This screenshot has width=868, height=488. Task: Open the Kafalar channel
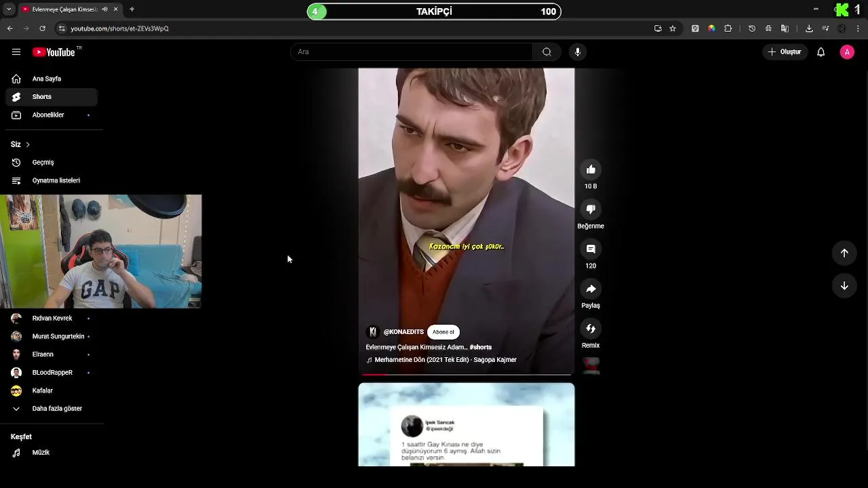(52, 390)
